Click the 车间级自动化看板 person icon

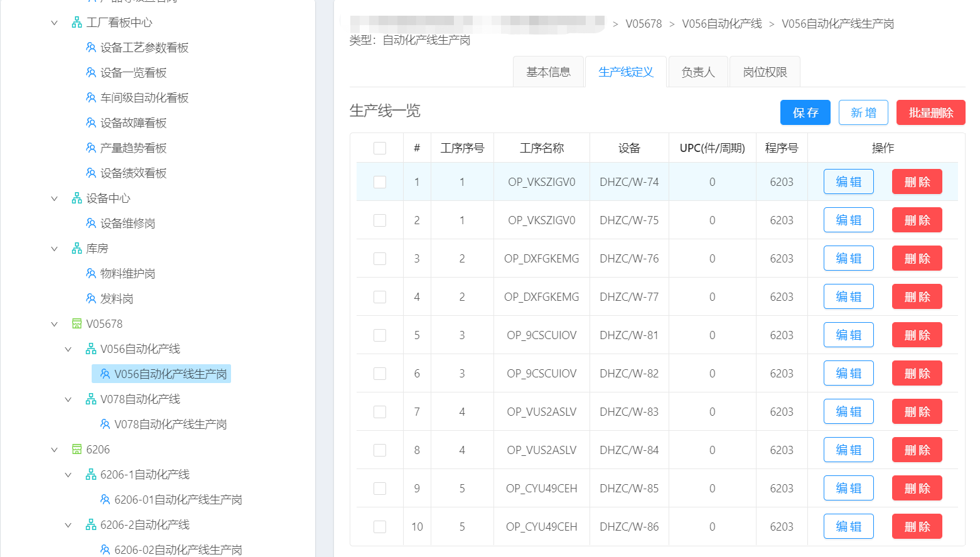pyautogui.click(x=91, y=98)
